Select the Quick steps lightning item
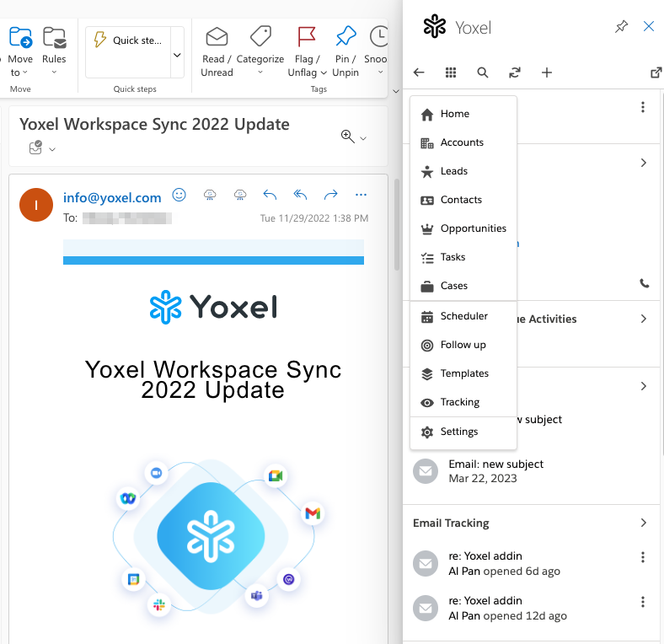 coord(128,40)
